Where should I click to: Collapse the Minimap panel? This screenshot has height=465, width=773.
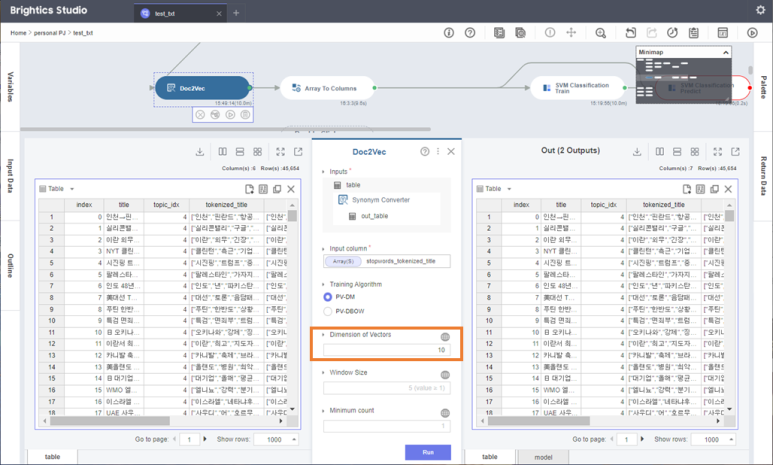pos(726,52)
